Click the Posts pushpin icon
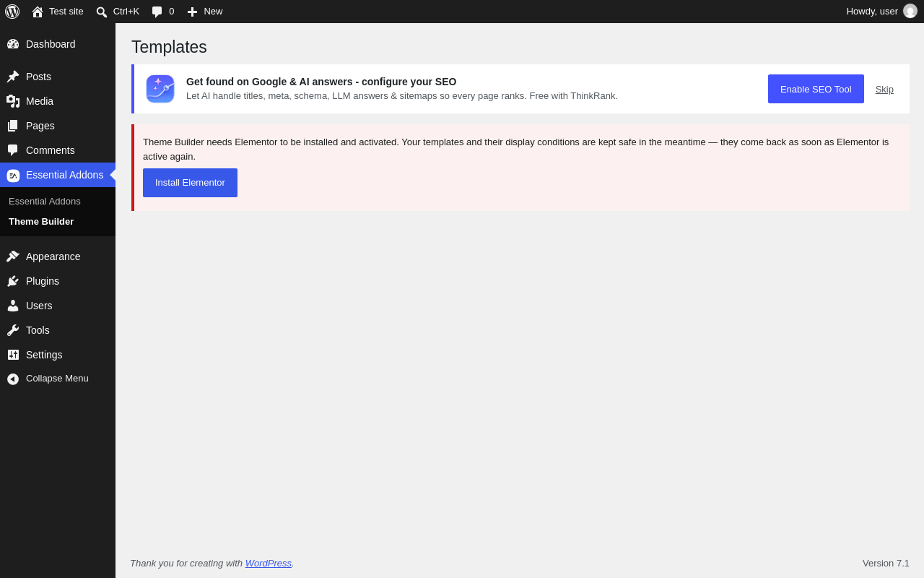Screen dimensions: 924x578 13,77
